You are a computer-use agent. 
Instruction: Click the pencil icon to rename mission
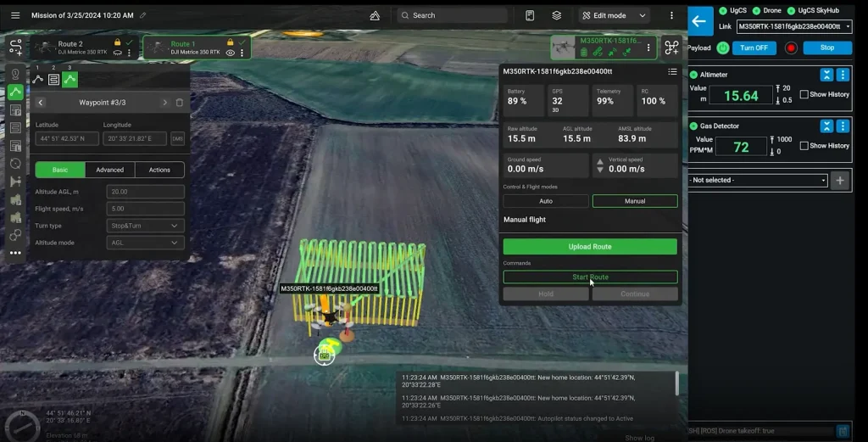[x=142, y=15]
